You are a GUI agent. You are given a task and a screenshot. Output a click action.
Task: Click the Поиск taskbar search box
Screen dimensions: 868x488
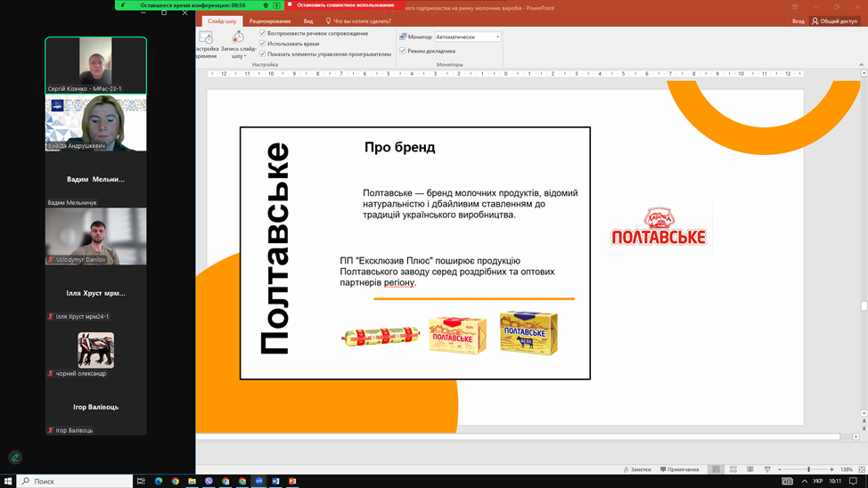tap(75, 481)
